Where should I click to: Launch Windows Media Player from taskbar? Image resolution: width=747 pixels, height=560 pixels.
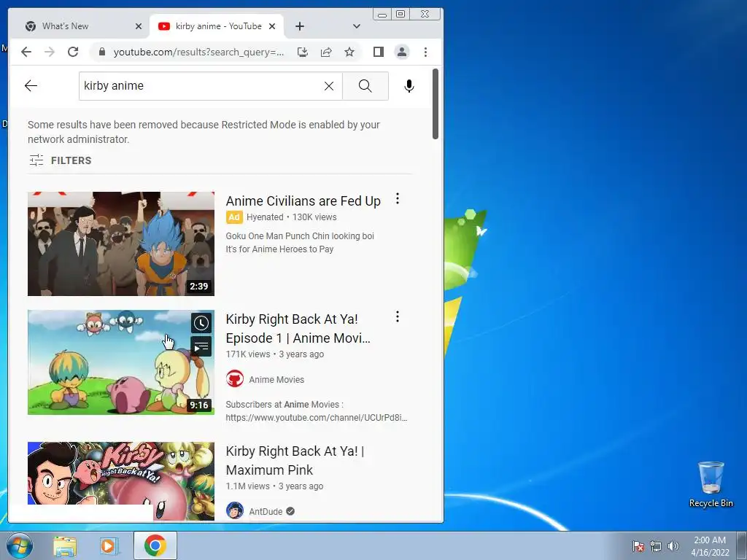108,545
